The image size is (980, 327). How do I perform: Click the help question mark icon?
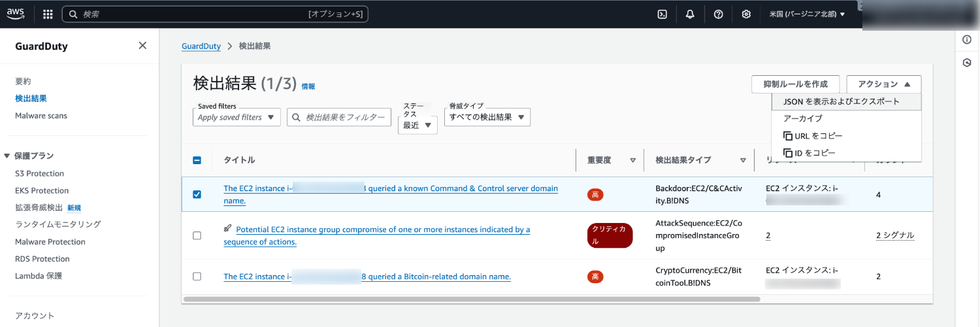click(x=718, y=14)
